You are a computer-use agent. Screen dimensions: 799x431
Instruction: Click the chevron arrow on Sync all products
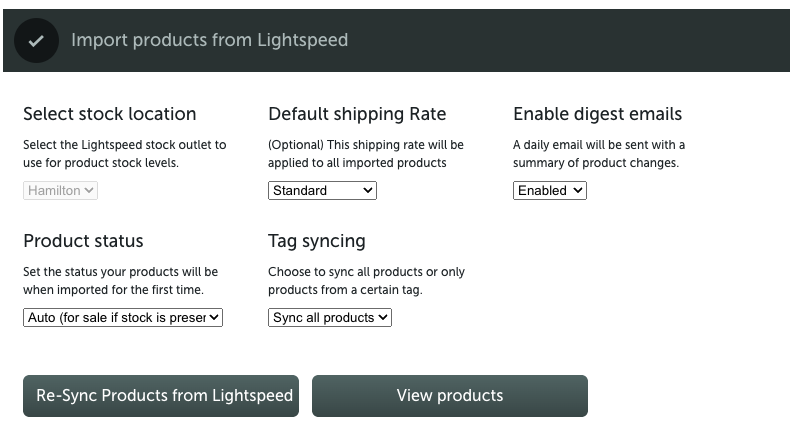(x=383, y=317)
